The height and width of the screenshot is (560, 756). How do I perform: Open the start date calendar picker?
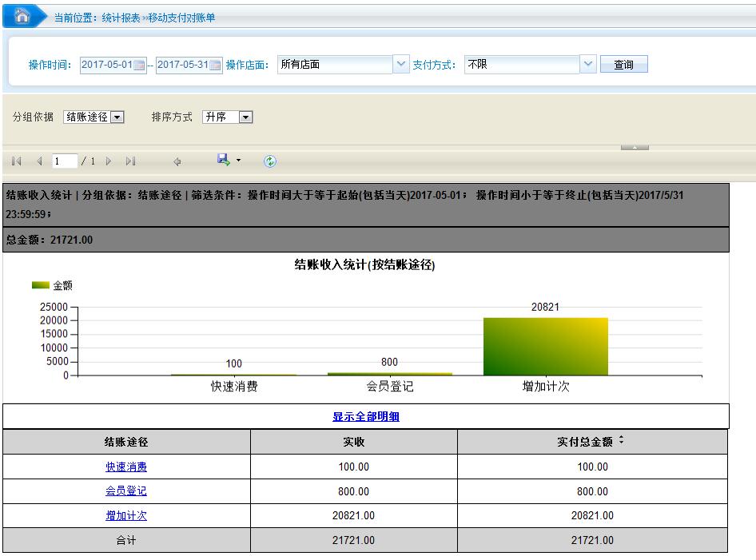pos(140,66)
